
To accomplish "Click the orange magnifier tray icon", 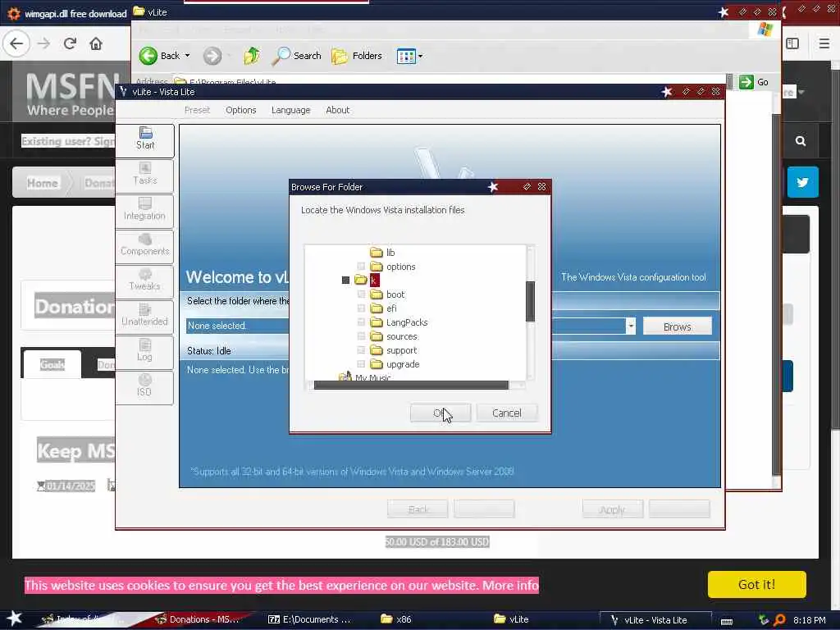I will [x=779, y=620].
